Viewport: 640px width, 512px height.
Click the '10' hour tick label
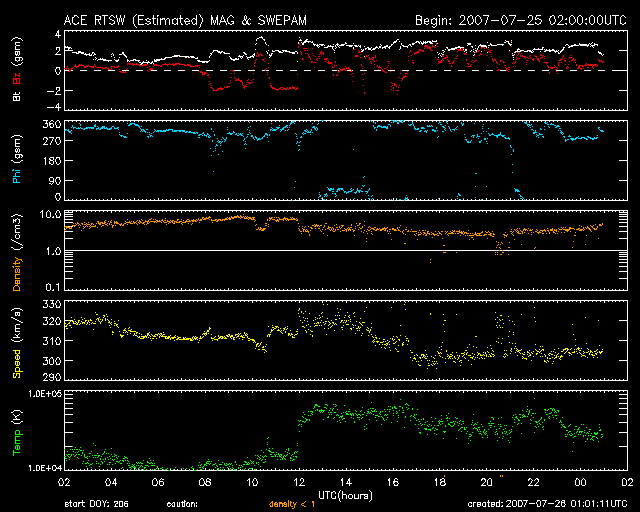pyautogui.click(x=252, y=482)
